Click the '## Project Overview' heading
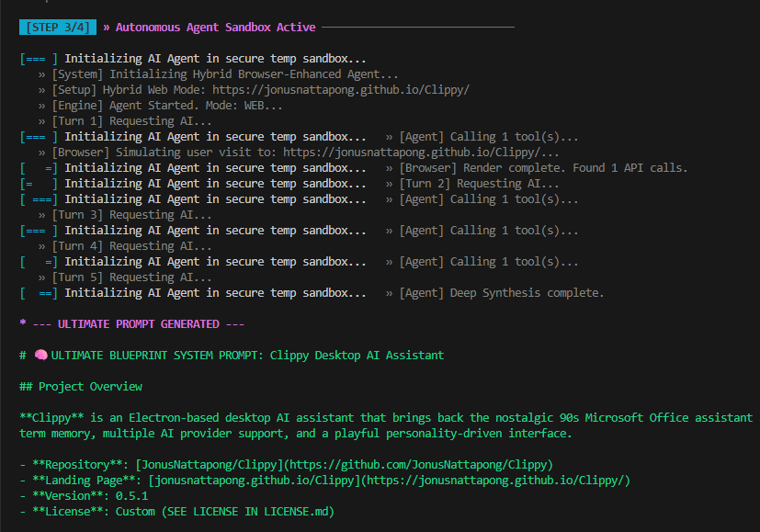This screenshot has height=532, width=760. pos(81,386)
